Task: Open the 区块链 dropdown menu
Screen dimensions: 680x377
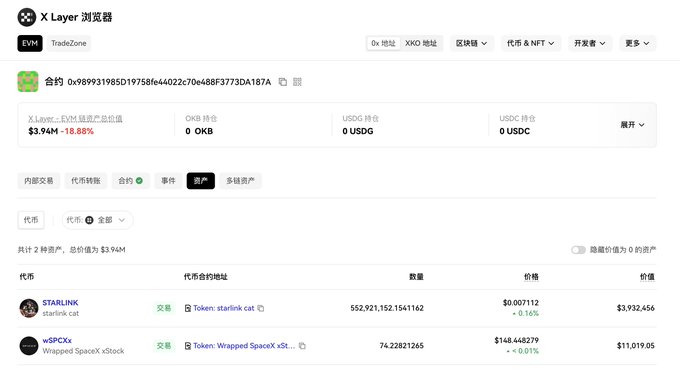Action: tap(471, 43)
